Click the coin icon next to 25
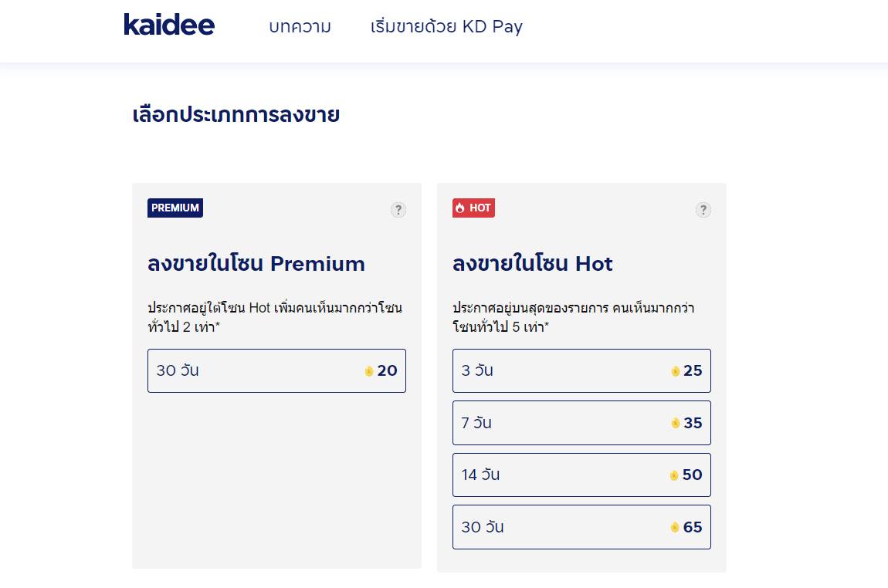The height and width of the screenshot is (588, 888). pyautogui.click(x=675, y=371)
